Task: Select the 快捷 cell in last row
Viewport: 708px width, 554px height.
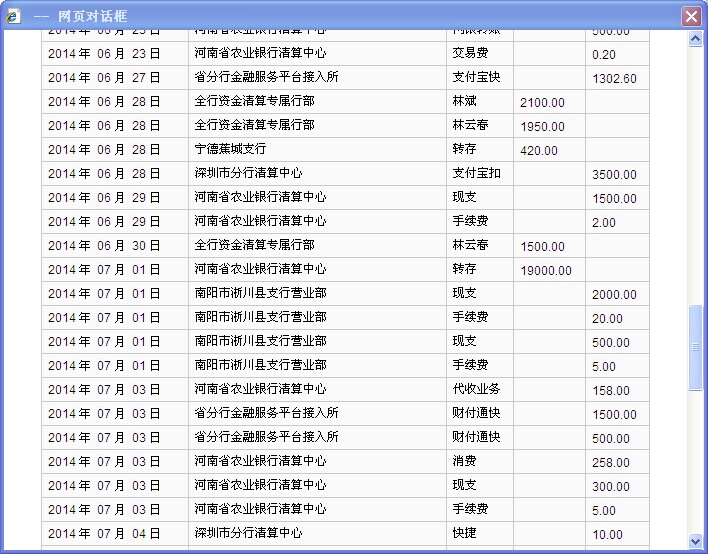Action: 465,533
